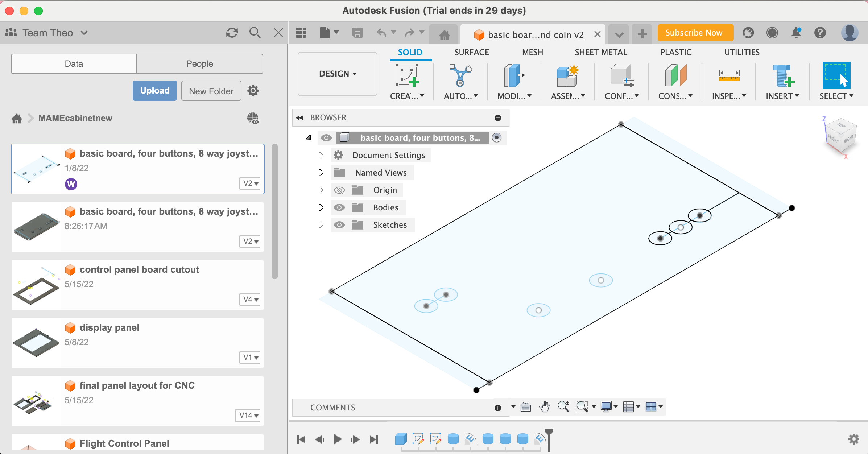Click the Pan hand tool icon
The image size is (868, 454).
click(x=544, y=407)
